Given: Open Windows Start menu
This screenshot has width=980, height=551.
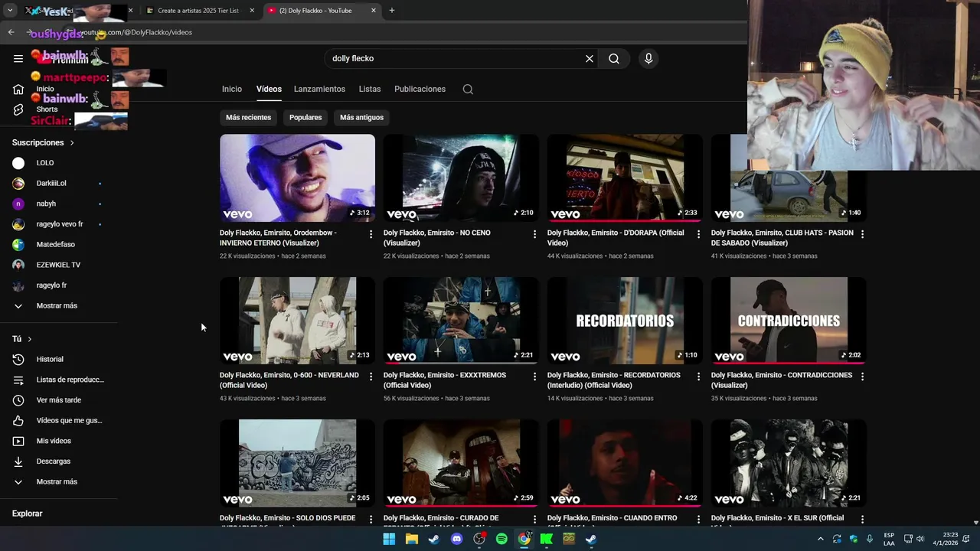Looking at the screenshot, I should point(389,539).
